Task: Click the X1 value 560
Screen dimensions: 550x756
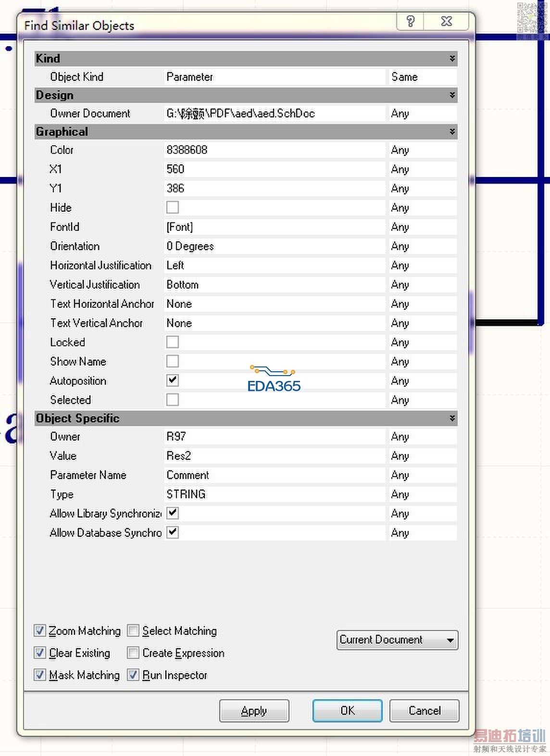Action: (x=275, y=169)
